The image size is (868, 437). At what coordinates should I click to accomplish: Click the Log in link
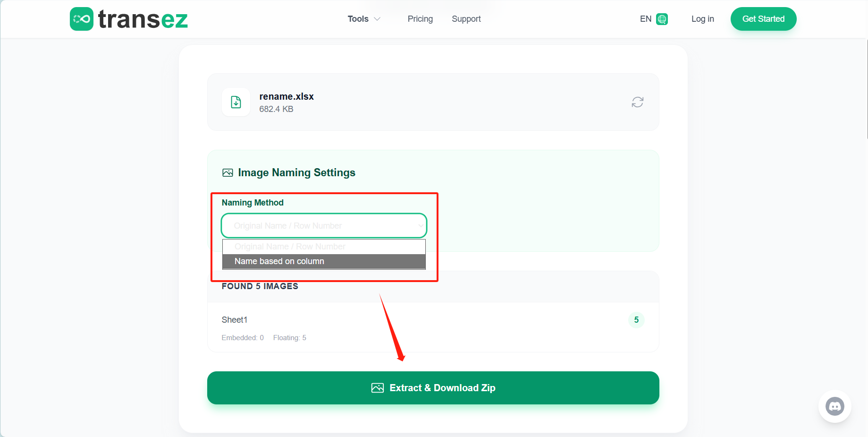tap(702, 19)
